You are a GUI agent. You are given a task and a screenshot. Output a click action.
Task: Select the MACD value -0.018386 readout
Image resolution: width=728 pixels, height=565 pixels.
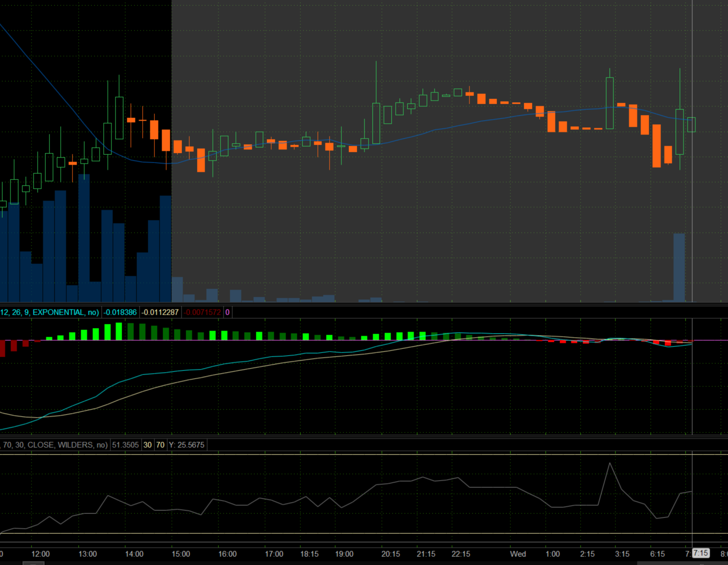pyautogui.click(x=120, y=312)
